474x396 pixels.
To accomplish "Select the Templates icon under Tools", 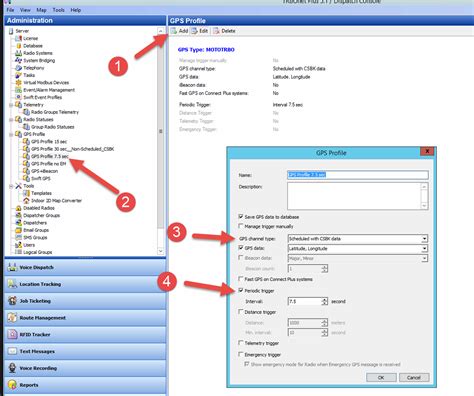I will [26, 193].
